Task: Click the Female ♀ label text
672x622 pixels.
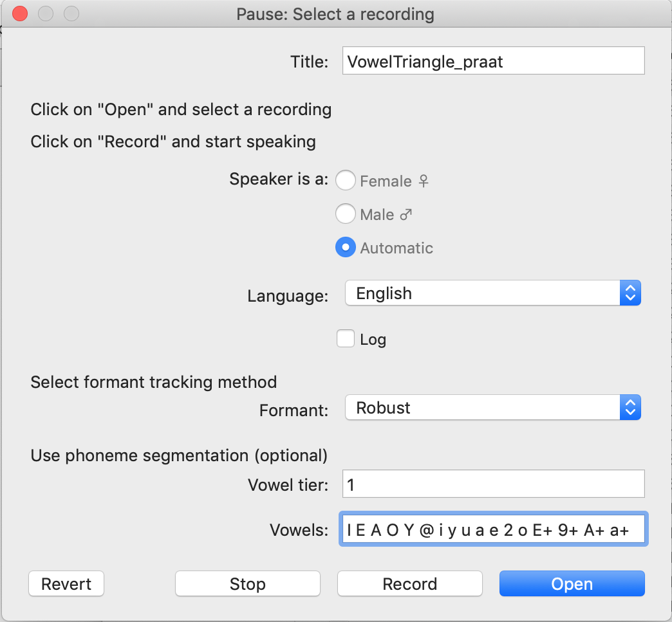Action: click(x=394, y=181)
